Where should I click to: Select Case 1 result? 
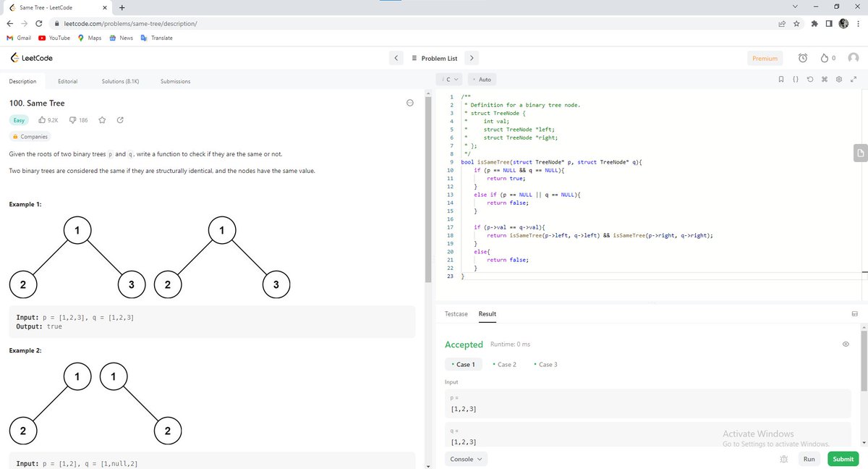[x=463, y=365]
